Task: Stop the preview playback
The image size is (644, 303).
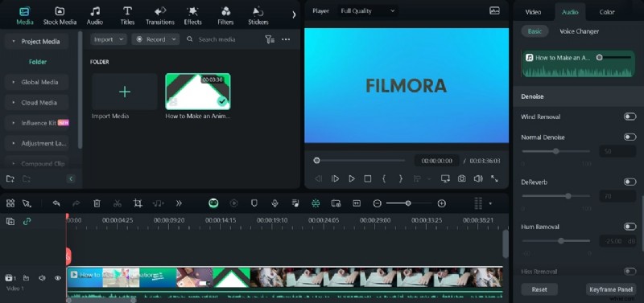Action: click(x=368, y=178)
